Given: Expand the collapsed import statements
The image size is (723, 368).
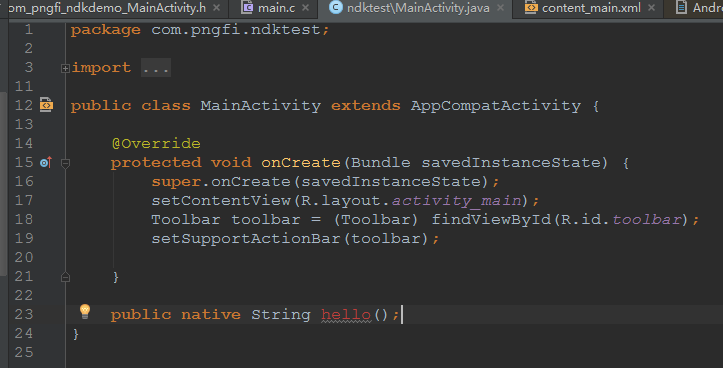Looking at the screenshot, I should tap(65, 68).
